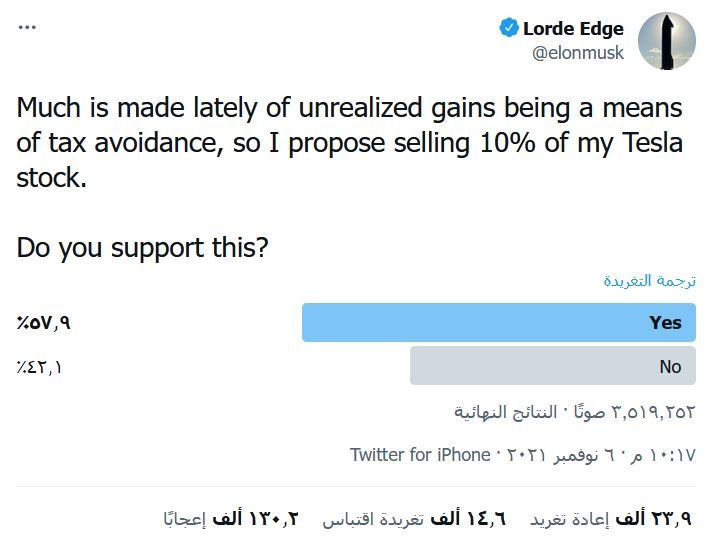Click the 57.9 percent poll label
This screenshot has width=710, height=539.
[43, 323]
